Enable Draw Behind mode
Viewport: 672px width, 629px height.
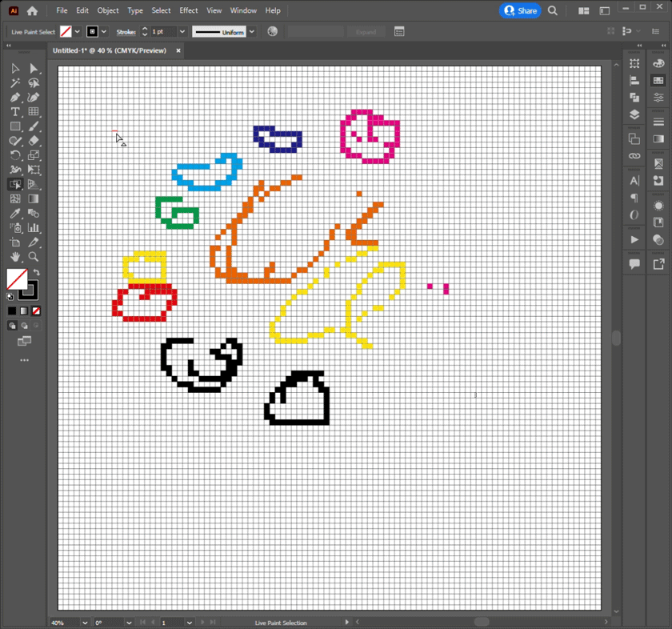tap(24, 326)
